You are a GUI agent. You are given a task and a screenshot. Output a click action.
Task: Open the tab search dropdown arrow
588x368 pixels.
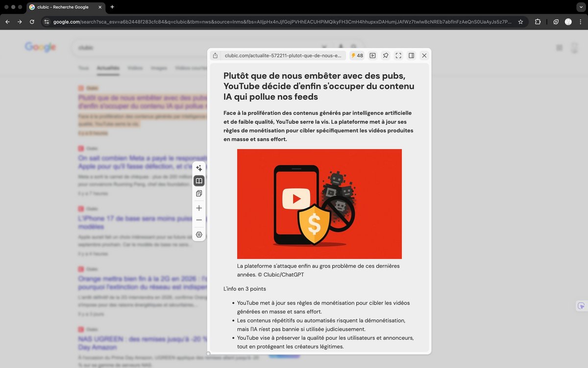[x=581, y=7]
